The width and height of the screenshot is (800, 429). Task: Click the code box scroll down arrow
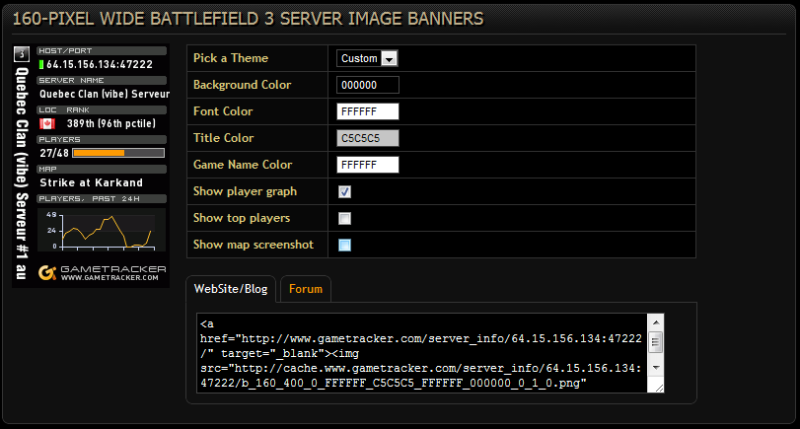(656, 368)
